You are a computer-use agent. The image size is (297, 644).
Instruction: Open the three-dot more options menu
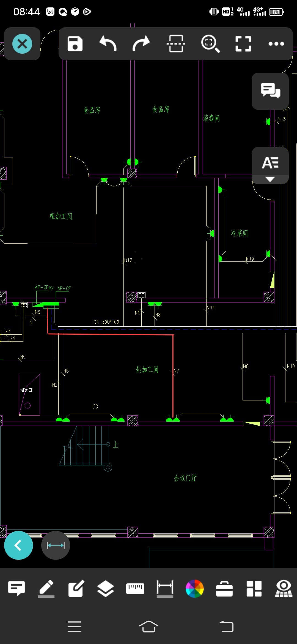coord(276,44)
